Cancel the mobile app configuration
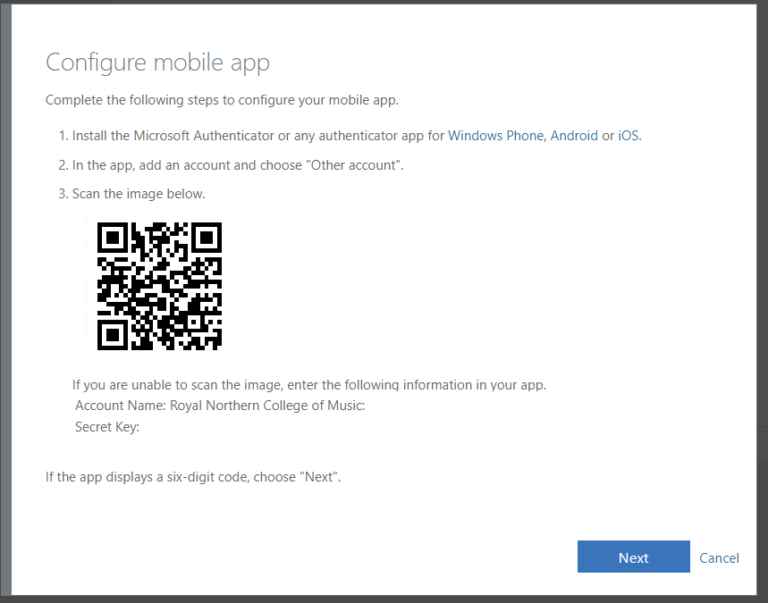 pyautogui.click(x=719, y=558)
